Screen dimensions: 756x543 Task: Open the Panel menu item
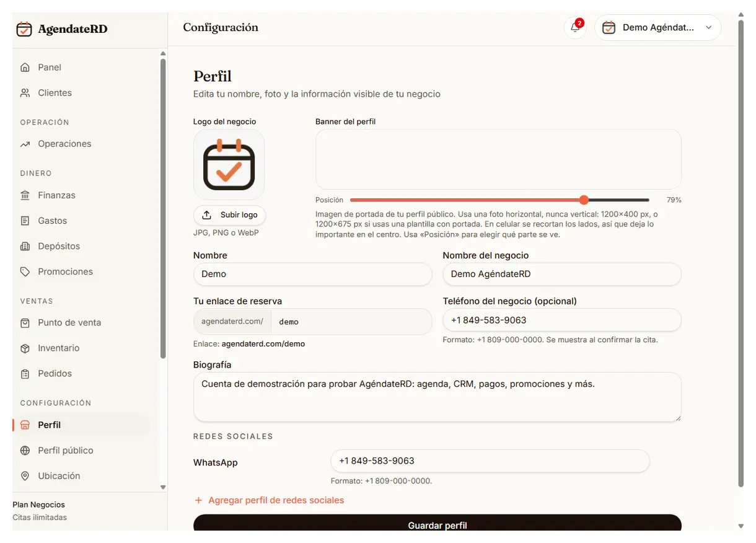81,68
